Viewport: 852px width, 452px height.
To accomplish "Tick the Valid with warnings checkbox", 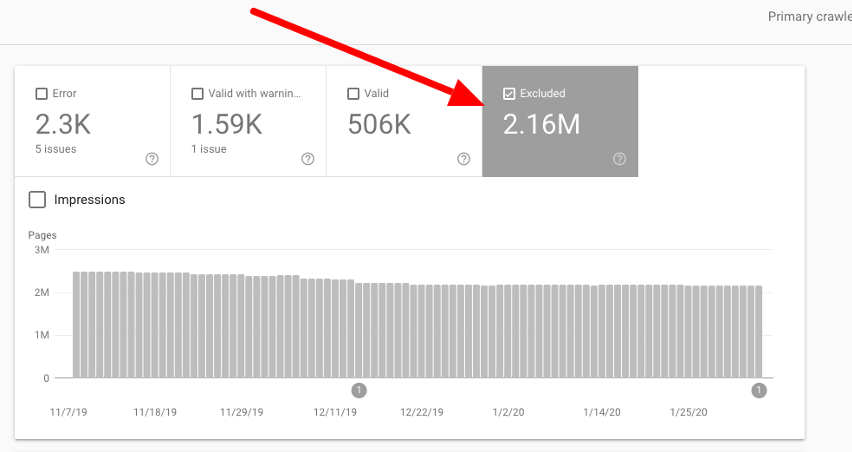I will [x=197, y=94].
